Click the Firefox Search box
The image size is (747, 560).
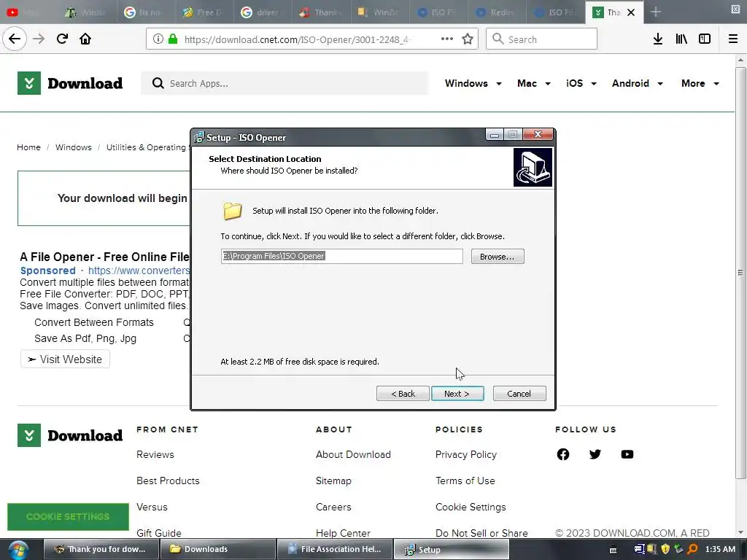click(x=541, y=39)
